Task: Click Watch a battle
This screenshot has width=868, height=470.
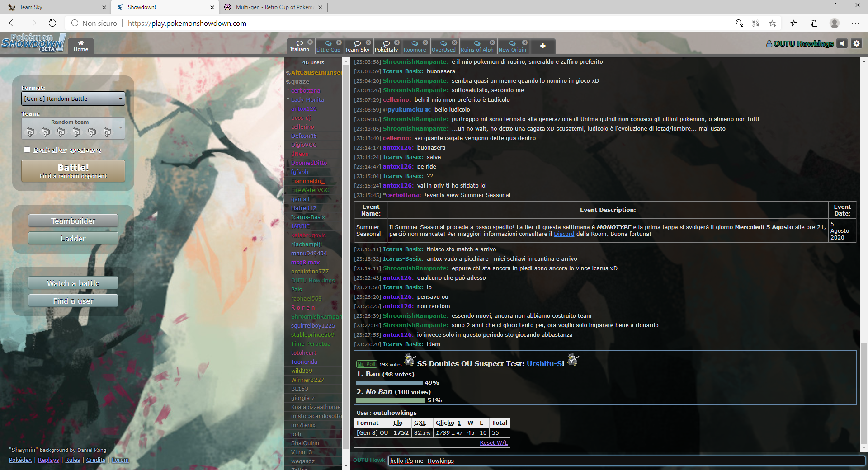Action: click(x=73, y=283)
